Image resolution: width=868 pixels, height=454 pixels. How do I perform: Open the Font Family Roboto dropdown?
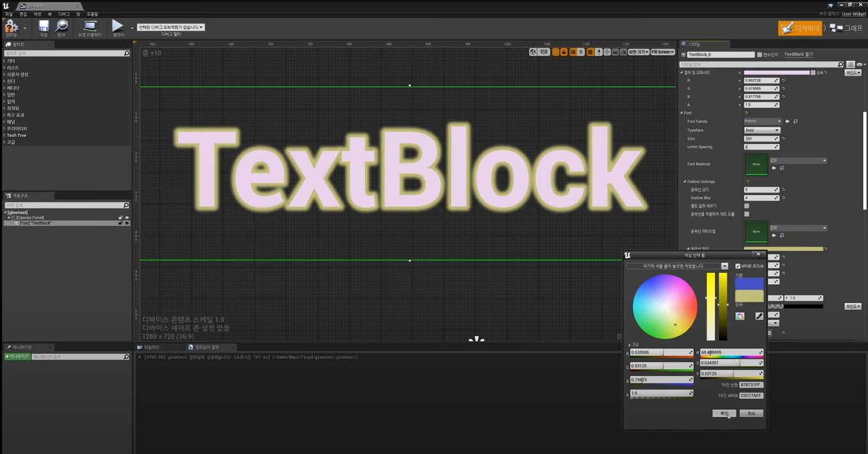tap(763, 121)
